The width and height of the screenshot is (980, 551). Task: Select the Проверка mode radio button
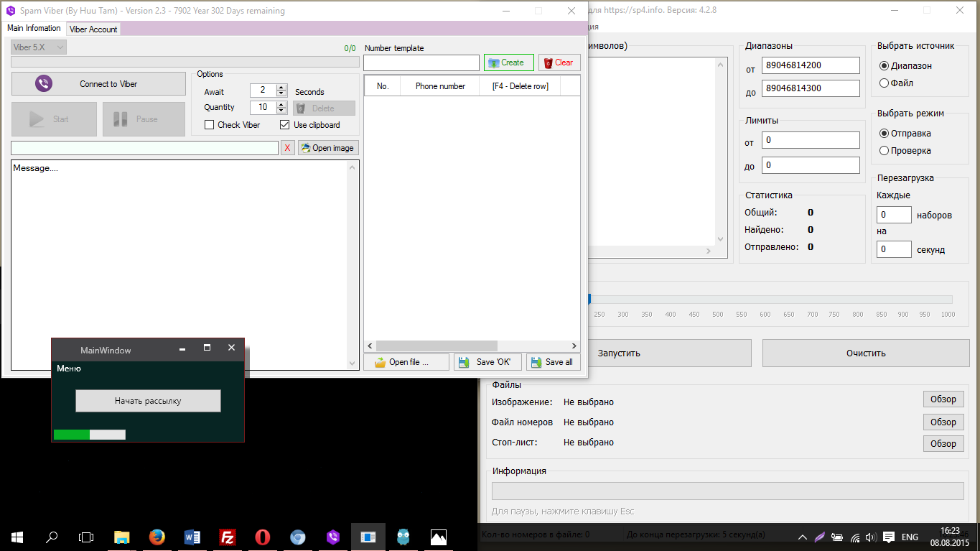(x=885, y=150)
